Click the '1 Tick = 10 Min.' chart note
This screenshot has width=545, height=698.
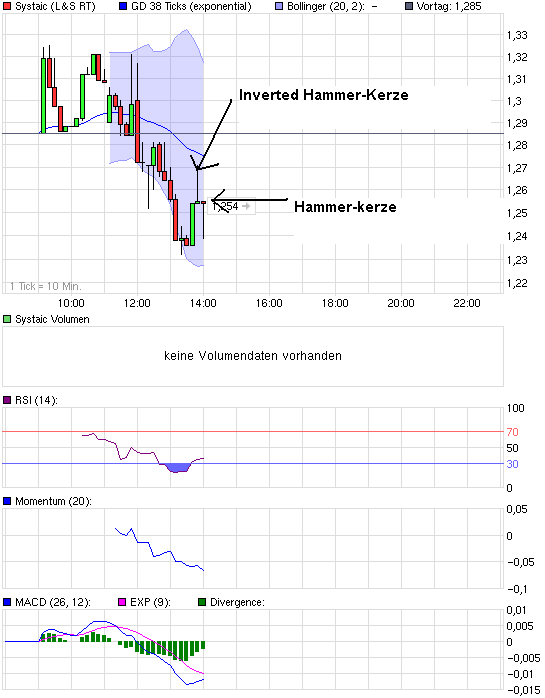pyautogui.click(x=46, y=286)
